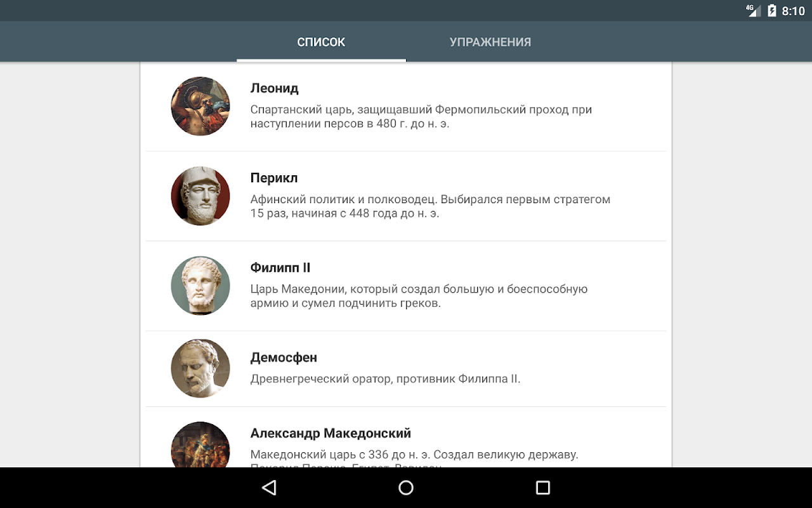
Task: Tap the Филипп II bust portrait
Action: pos(200,285)
